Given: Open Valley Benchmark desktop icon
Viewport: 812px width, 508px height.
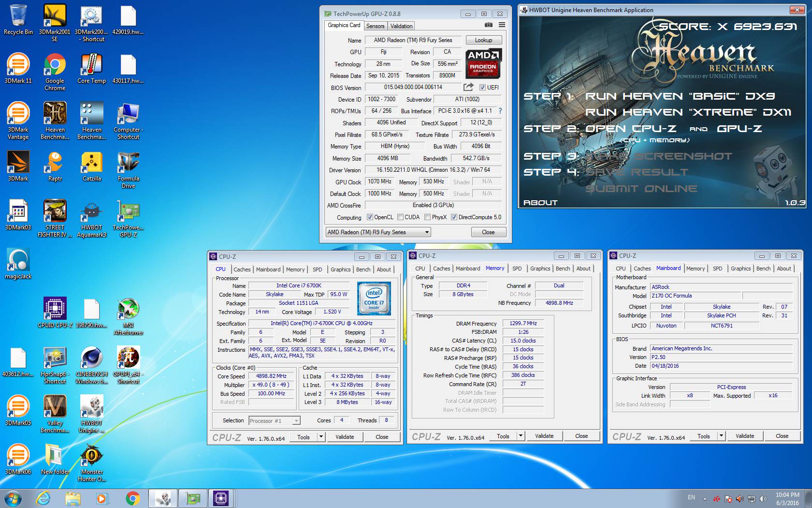Looking at the screenshot, I should click(55, 414).
